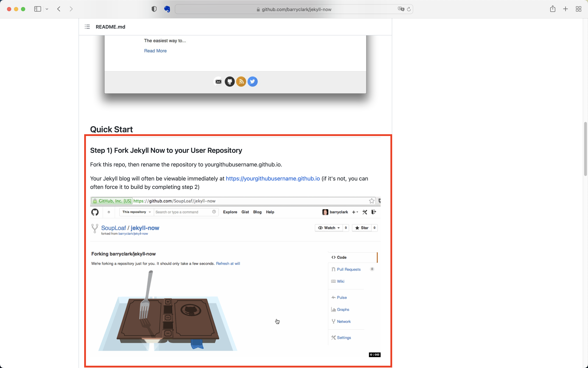This screenshot has width=588, height=368.
Task: Click the Watch count badge showing 0
Action: (346, 228)
